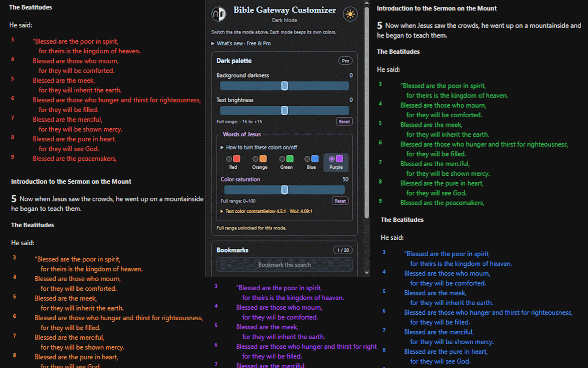Click the "Bible Gateway Customizer" title
The image size is (588, 368).
pos(285,10)
